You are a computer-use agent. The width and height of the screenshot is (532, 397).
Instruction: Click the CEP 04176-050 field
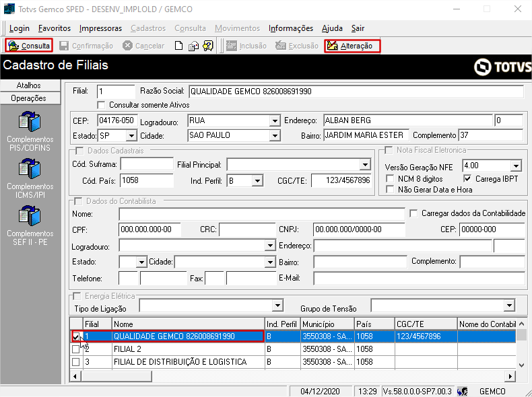[x=117, y=120]
